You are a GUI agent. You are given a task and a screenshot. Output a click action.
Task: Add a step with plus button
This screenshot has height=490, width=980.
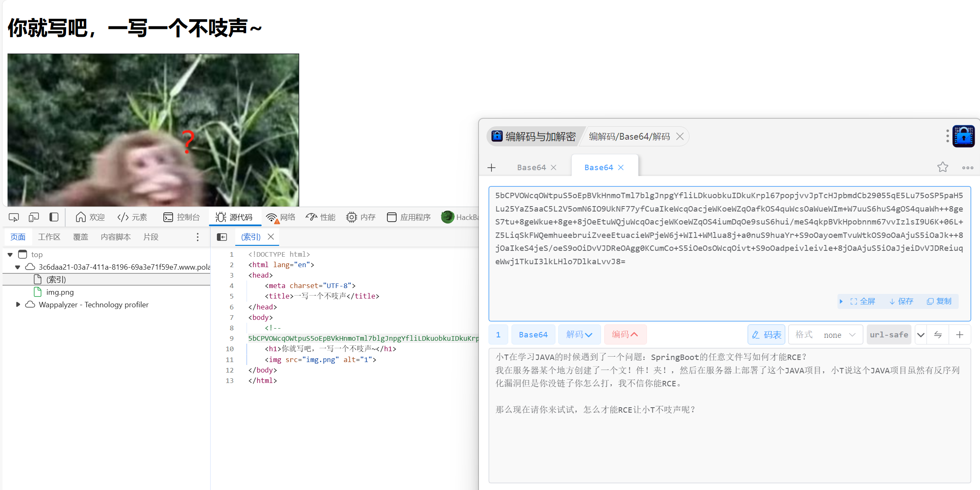[960, 334]
